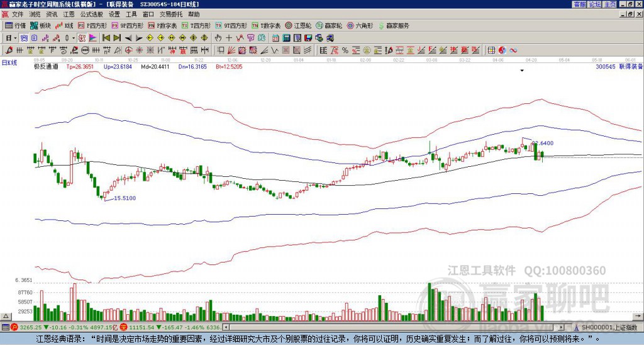
Task: Open the P数字表 number table
Action: point(163,25)
